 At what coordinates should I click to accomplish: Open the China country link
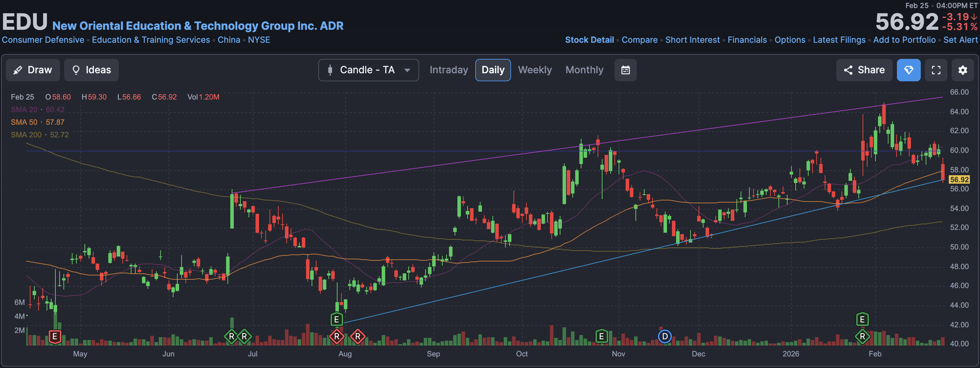click(229, 40)
